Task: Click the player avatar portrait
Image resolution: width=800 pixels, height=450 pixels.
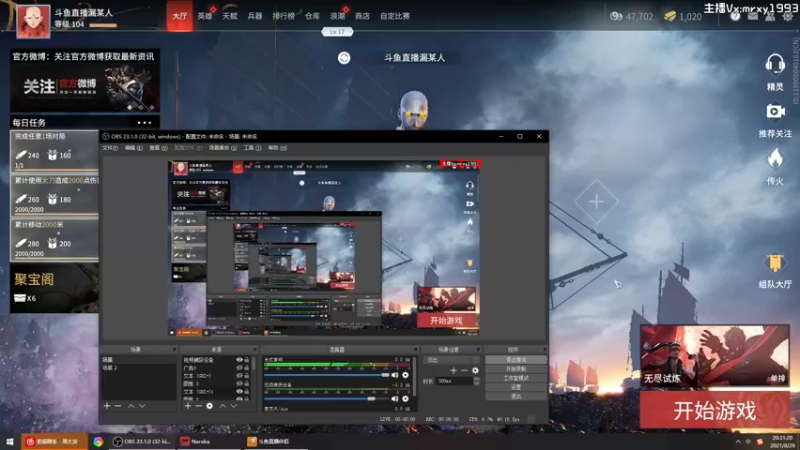Action: (33, 21)
